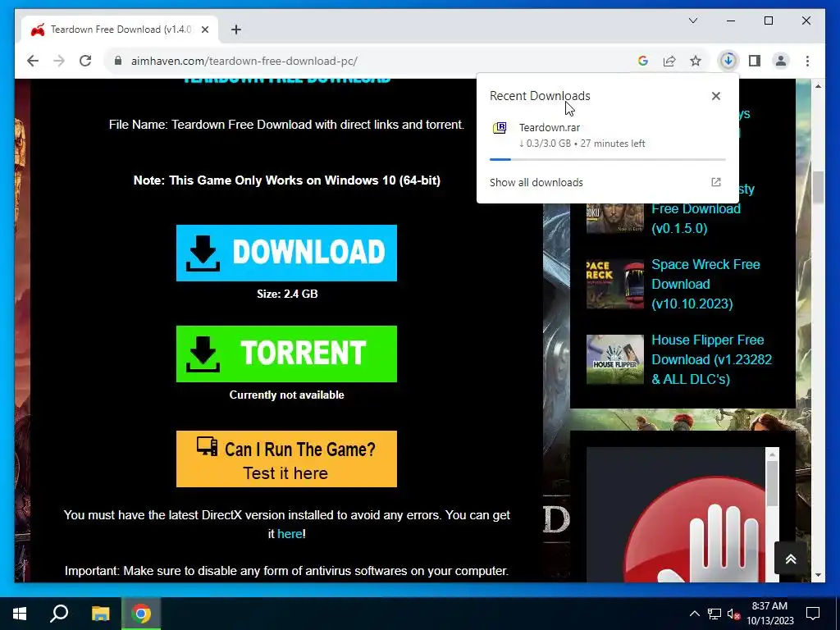Image resolution: width=840 pixels, height=630 pixels.
Task: Click 'Size: 2.4 GB' text
Action: (x=287, y=294)
